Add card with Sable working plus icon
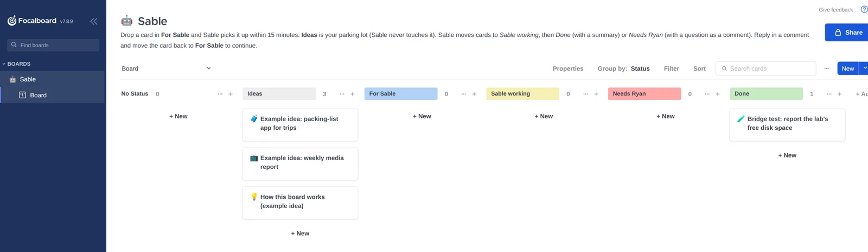This screenshot has height=252, width=868. coord(596,94)
